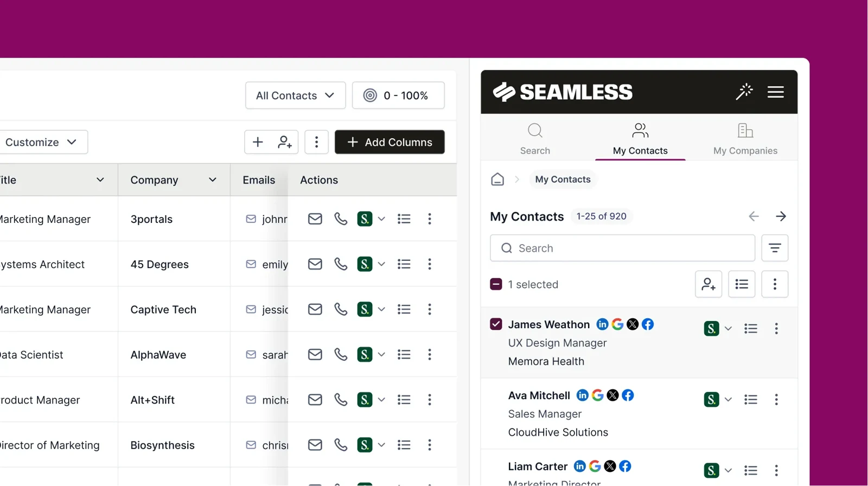Open the three-dot menu next to 1 selected
868x486 pixels.
[775, 284]
